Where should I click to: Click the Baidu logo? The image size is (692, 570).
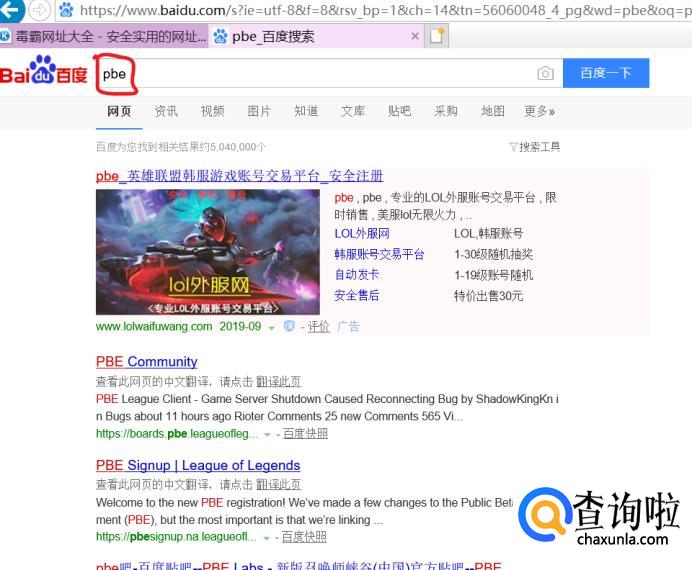[44, 70]
